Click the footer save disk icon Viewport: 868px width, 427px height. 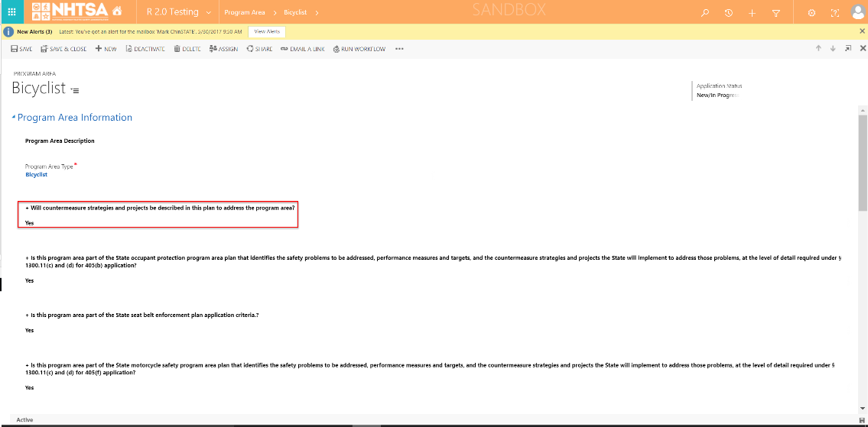pos(863,420)
